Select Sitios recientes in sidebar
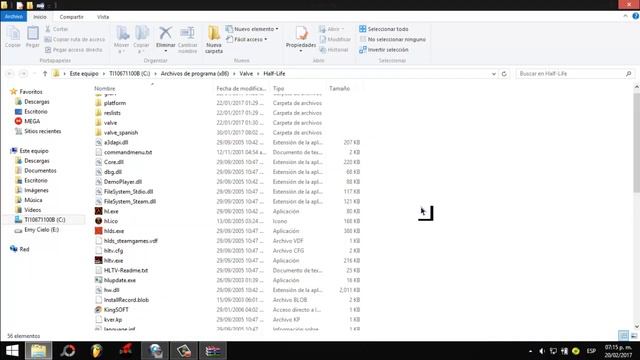The height and width of the screenshot is (360, 640). [42, 131]
